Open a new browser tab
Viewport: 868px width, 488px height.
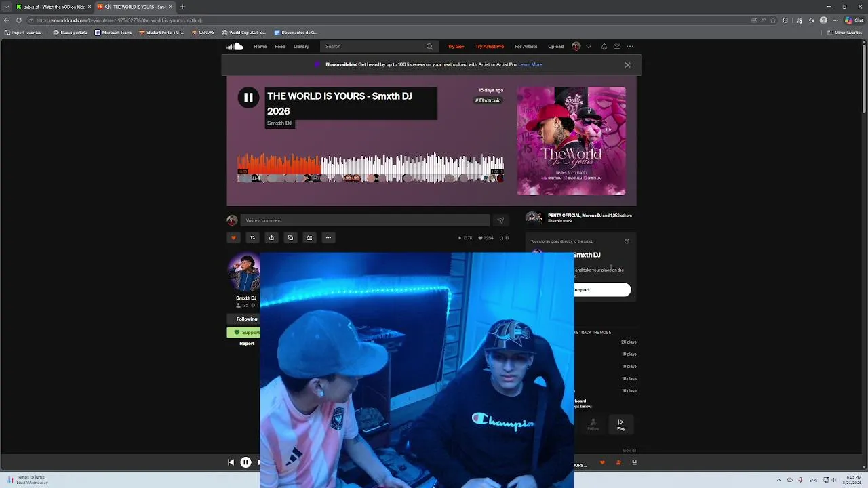pos(182,7)
